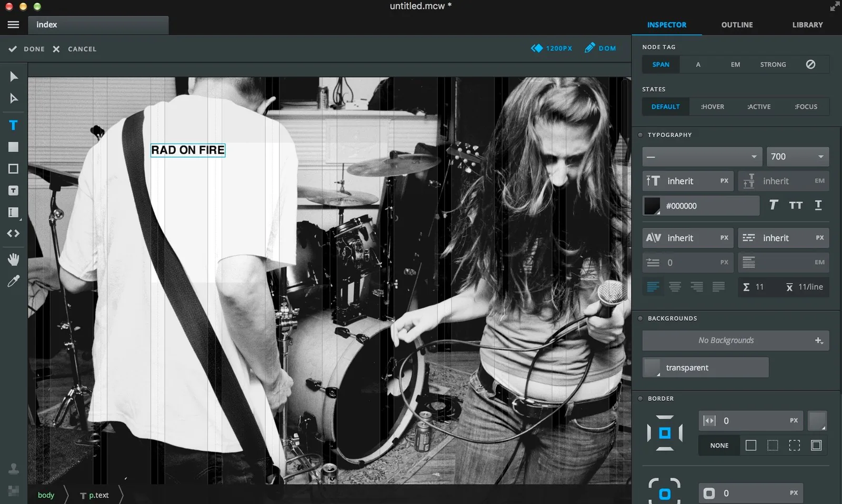Pick the eyedropper tool
This screenshot has width=842, height=504.
coord(14,281)
